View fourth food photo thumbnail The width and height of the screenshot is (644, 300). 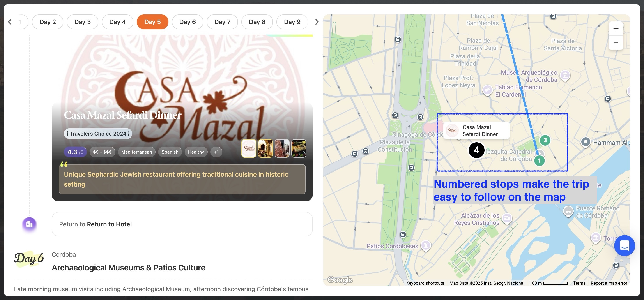[299, 148]
